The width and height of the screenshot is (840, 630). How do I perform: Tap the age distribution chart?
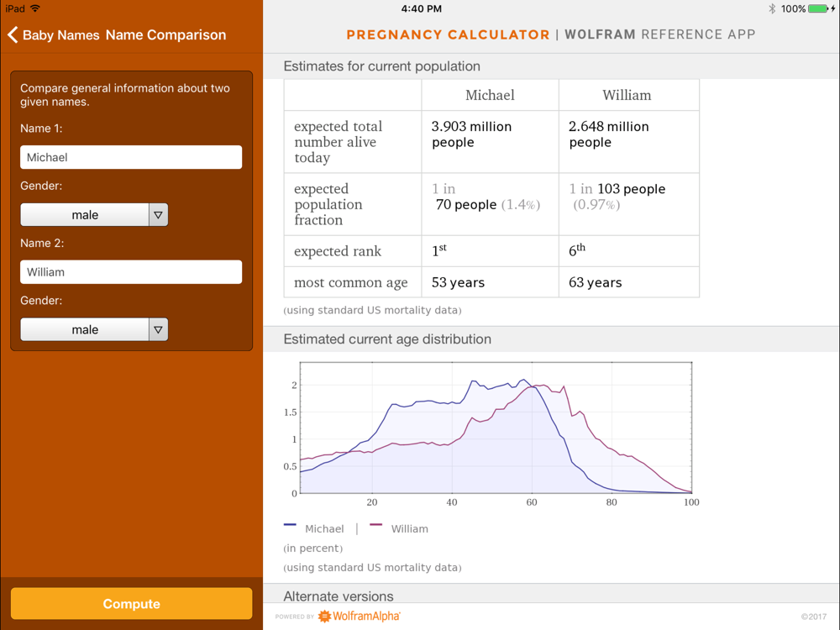[x=491, y=434]
